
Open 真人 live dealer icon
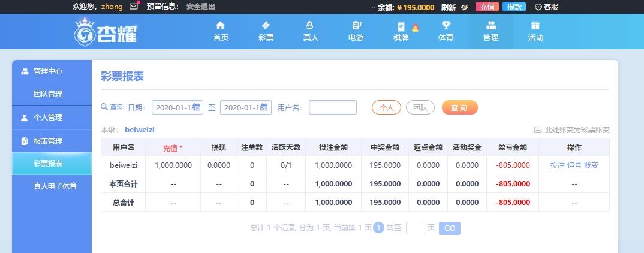(309, 25)
